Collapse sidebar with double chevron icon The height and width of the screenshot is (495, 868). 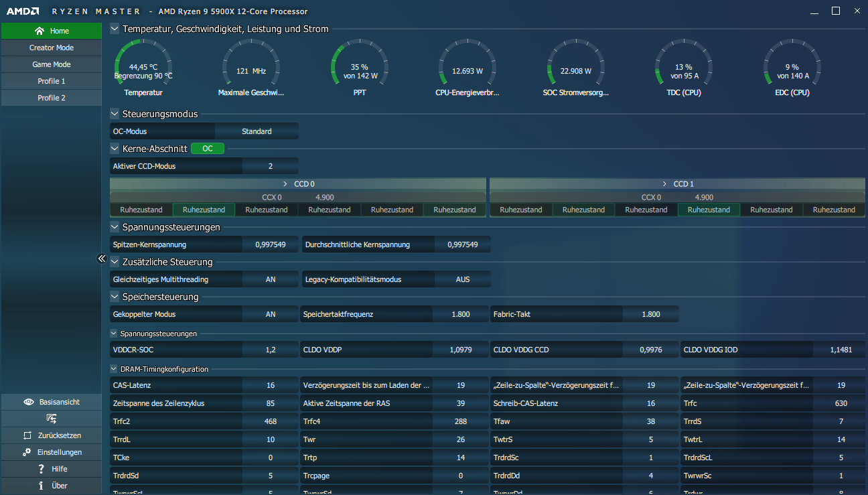102,259
